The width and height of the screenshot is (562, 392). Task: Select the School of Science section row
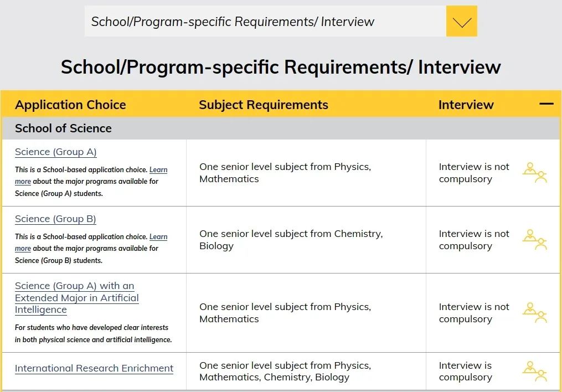[281, 128]
